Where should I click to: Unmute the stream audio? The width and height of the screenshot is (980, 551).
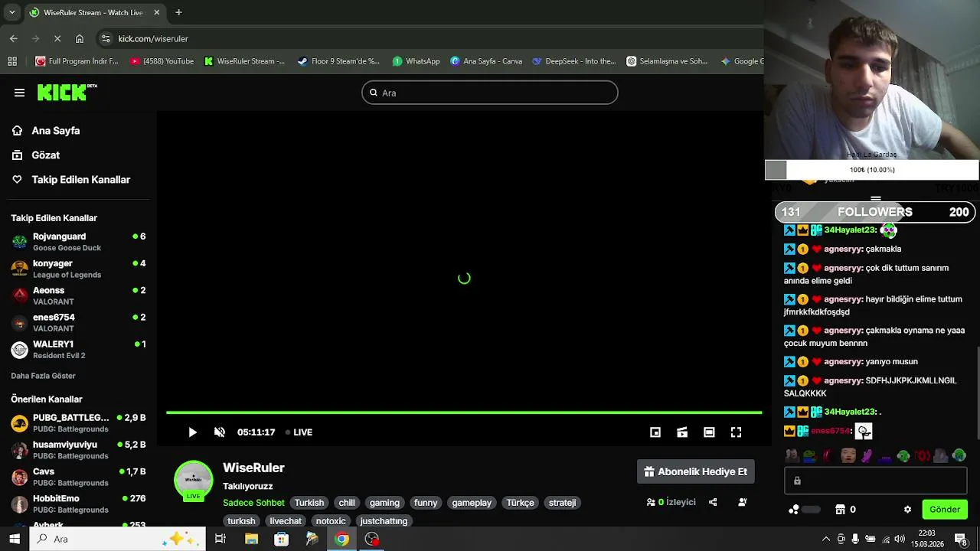tap(220, 432)
